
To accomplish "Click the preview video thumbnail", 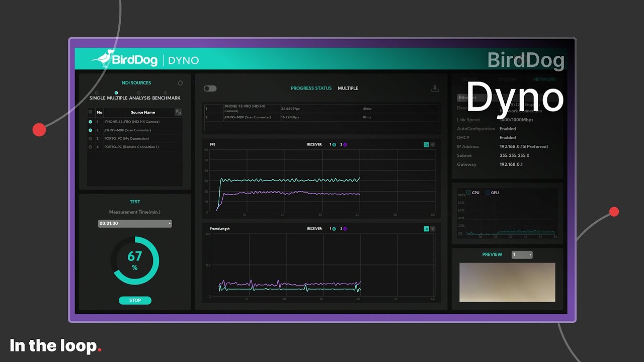I will 507,282.
